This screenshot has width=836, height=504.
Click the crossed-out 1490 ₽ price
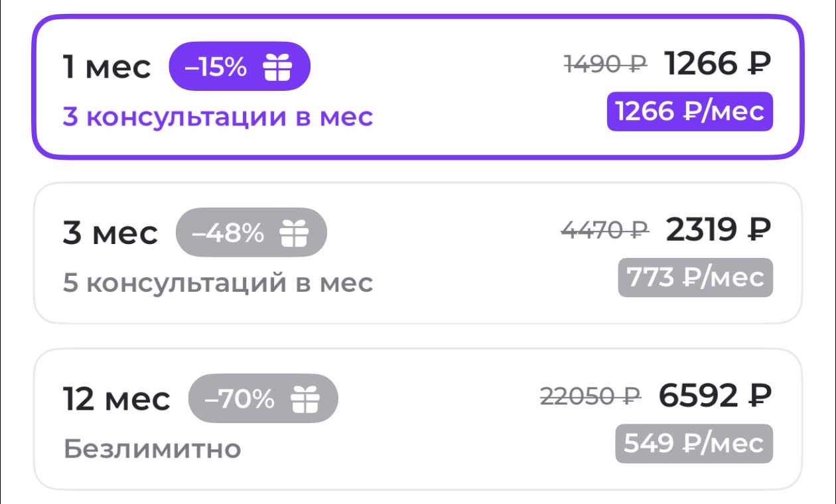tap(605, 64)
